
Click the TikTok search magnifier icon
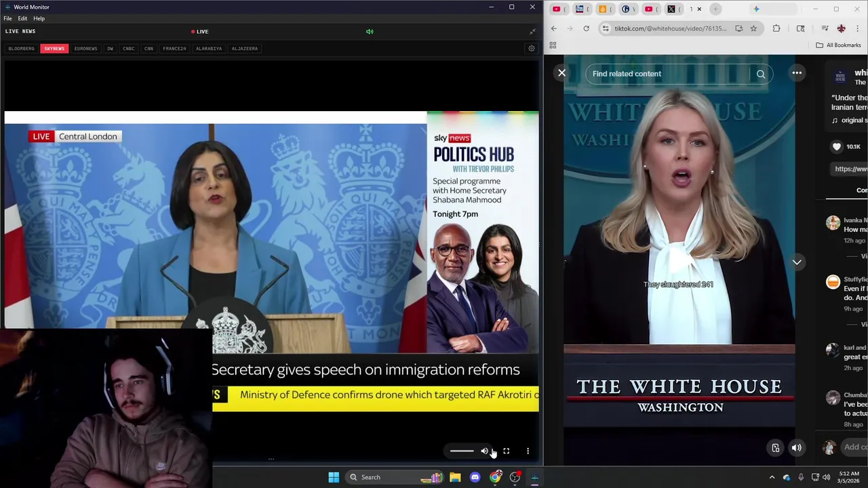coord(761,74)
